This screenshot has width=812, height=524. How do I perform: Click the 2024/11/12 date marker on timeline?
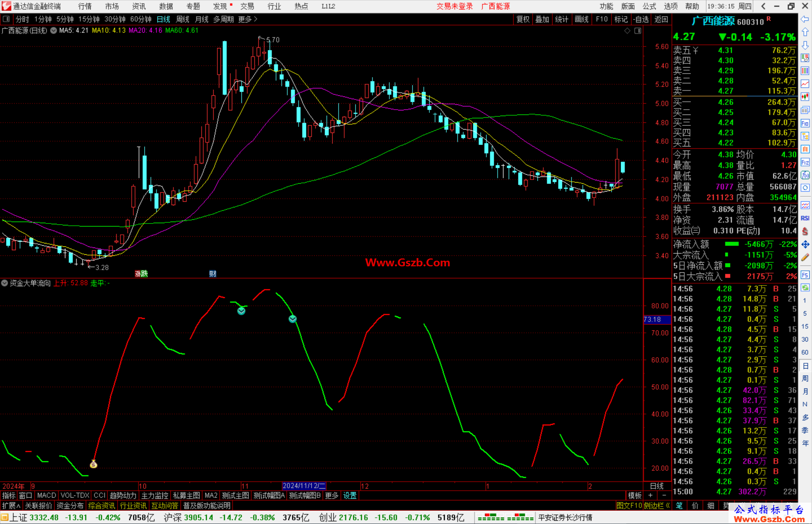[304, 486]
